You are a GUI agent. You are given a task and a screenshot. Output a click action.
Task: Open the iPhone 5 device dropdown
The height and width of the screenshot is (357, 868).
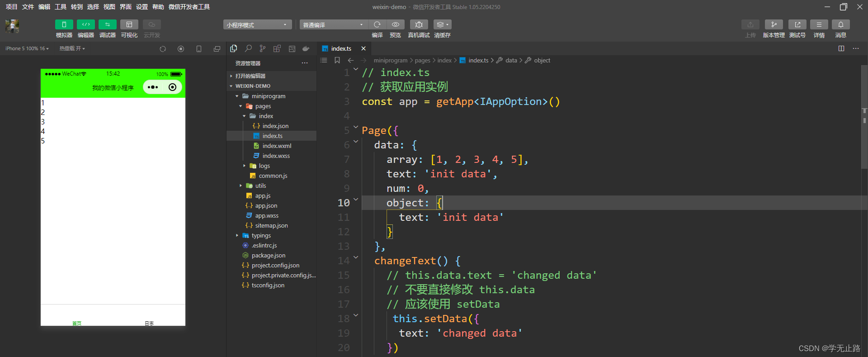point(27,48)
